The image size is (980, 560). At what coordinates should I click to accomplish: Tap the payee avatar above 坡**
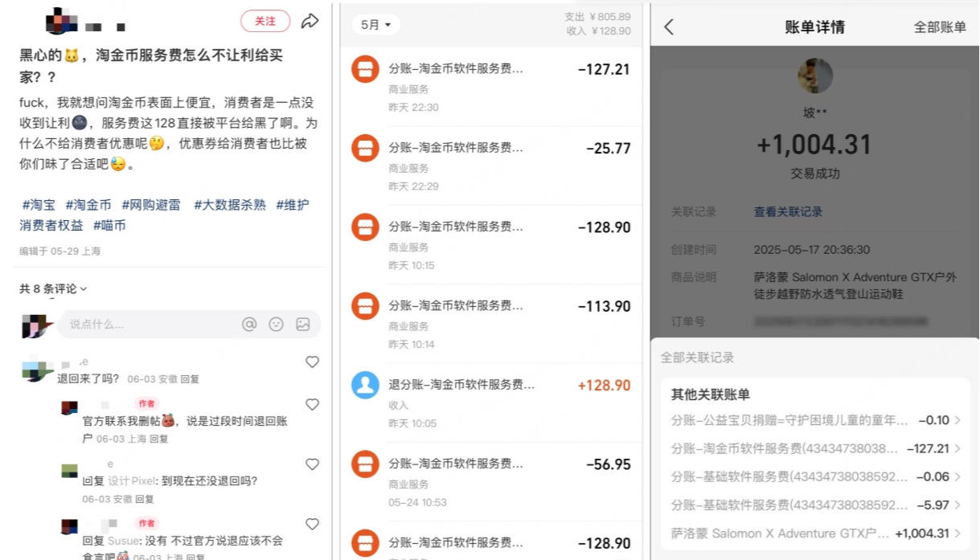[x=814, y=76]
